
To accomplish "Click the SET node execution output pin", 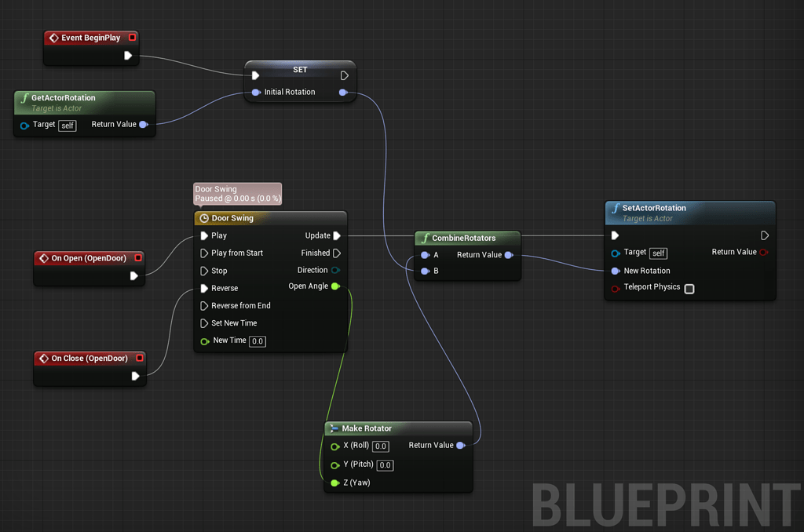I will pos(345,76).
